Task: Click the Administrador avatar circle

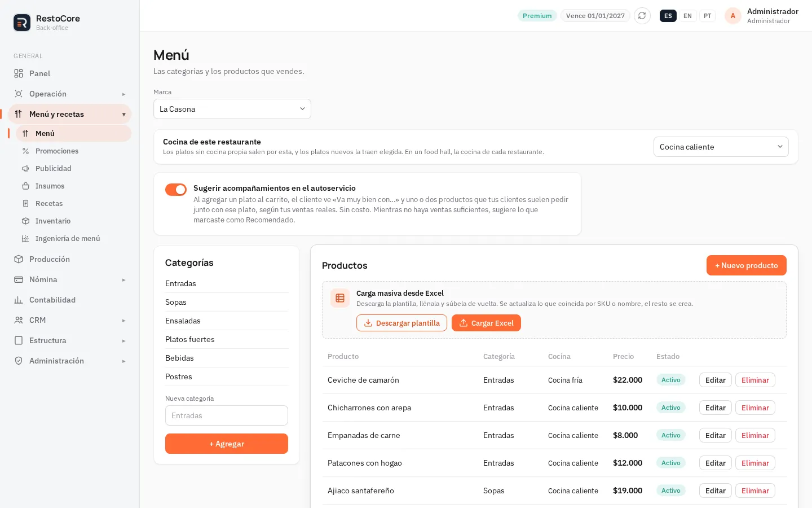Action: pos(732,16)
